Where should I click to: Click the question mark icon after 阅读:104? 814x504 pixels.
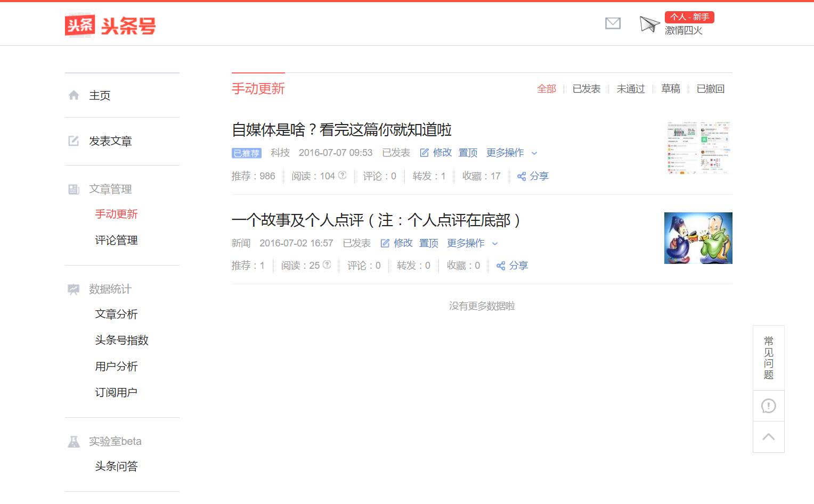(343, 175)
